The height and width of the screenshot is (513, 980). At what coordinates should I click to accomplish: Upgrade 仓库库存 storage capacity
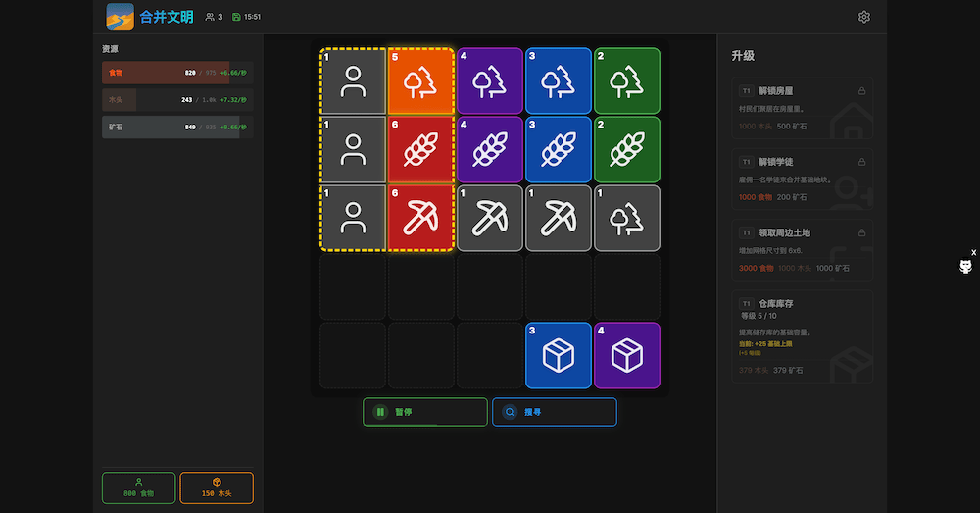802,335
